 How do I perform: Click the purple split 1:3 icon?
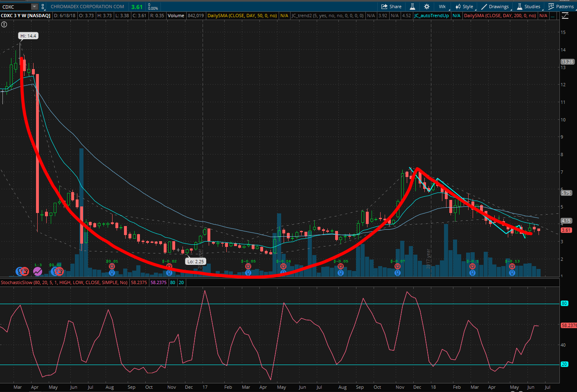(38, 271)
